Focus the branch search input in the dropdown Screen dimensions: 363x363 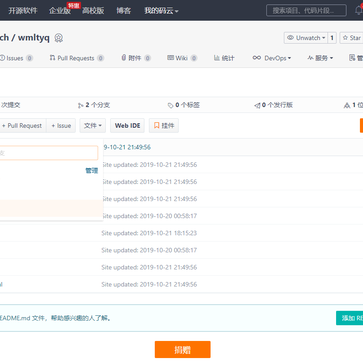point(49,153)
